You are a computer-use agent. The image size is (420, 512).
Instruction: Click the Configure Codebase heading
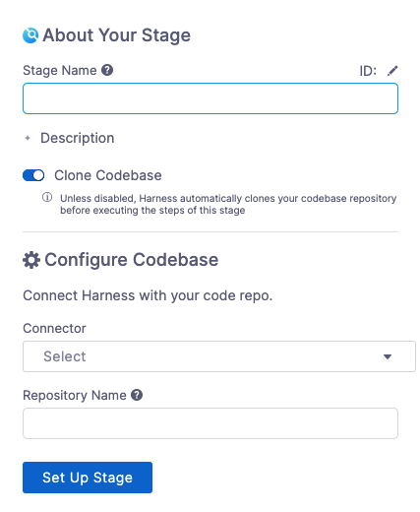(x=132, y=260)
